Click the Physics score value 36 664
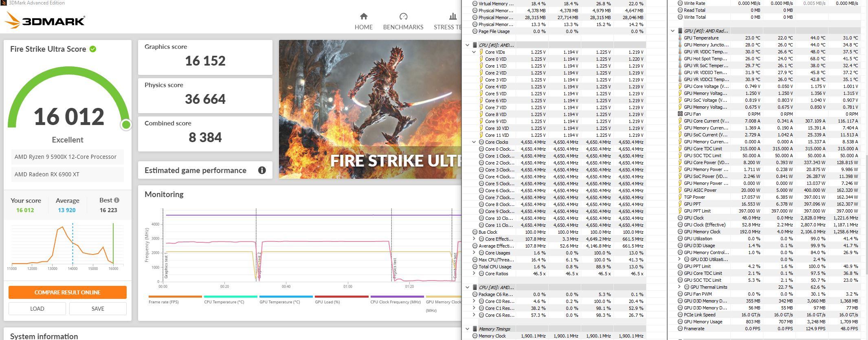The image size is (868, 340). 205,99
